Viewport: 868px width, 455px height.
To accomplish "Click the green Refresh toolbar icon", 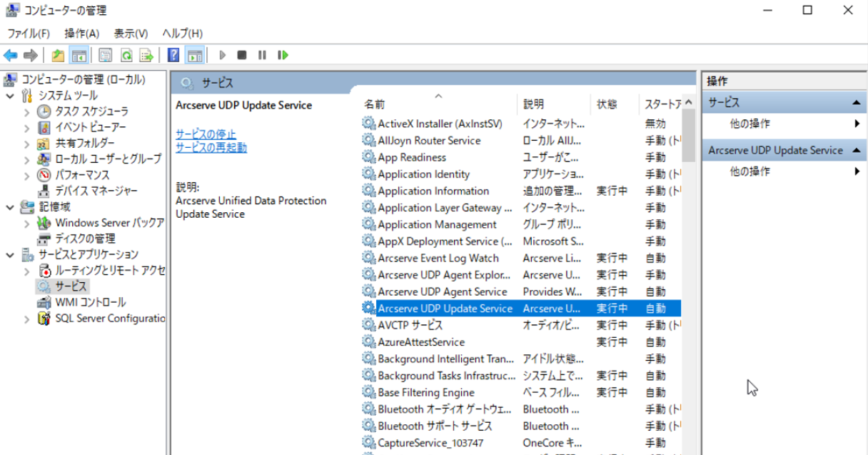I will [126, 55].
